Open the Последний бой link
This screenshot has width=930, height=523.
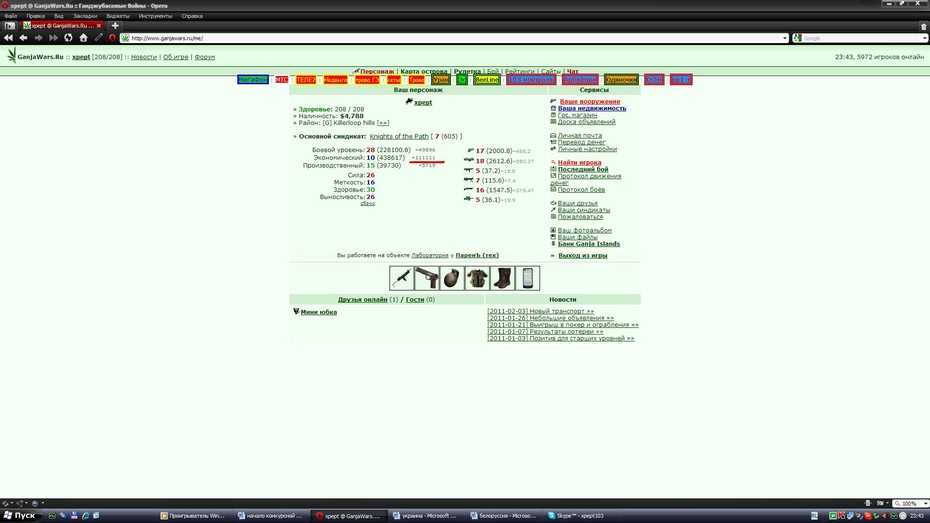pyautogui.click(x=583, y=169)
